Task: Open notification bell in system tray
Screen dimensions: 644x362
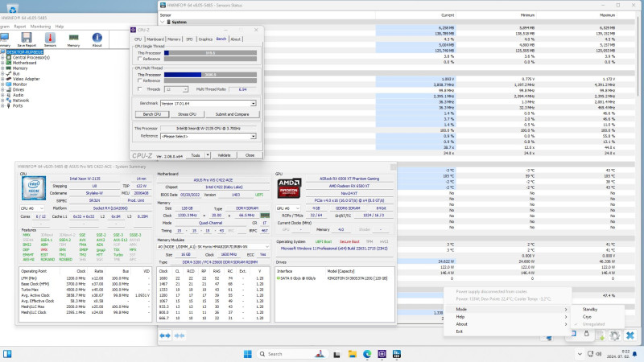Action: coord(635,354)
